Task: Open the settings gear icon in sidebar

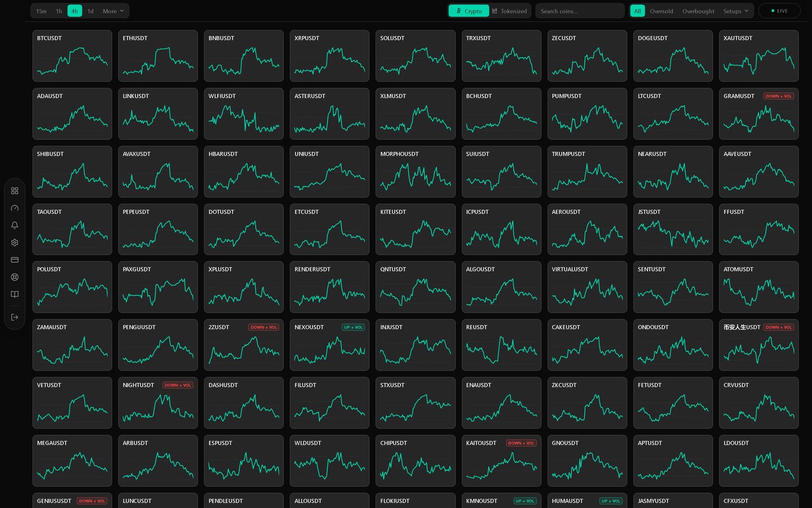Action: click(x=15, y=242)
